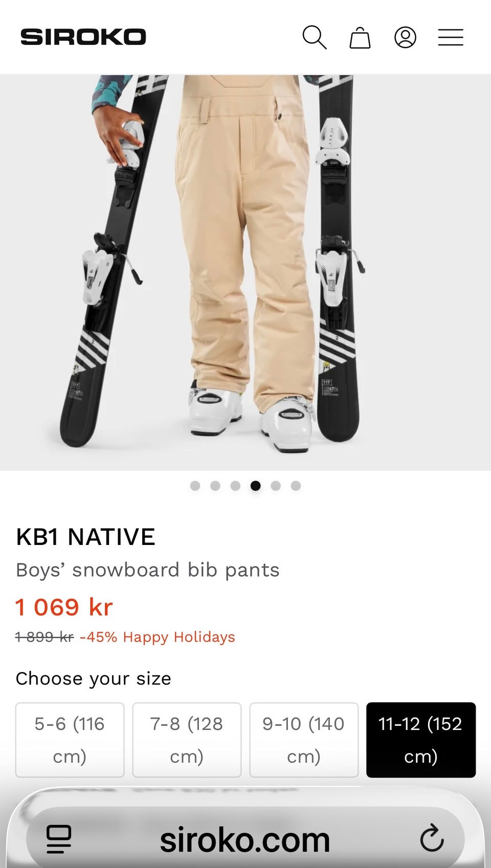The width and height of the screenshot is (491, 868).
Task: Open the shopping bag cart
Action: 360,37
